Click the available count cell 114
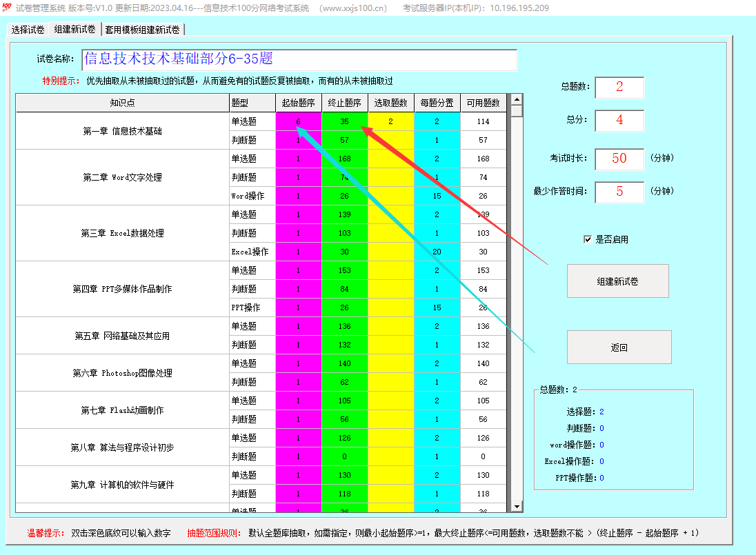756x555 pixels. tap(483, 121)
